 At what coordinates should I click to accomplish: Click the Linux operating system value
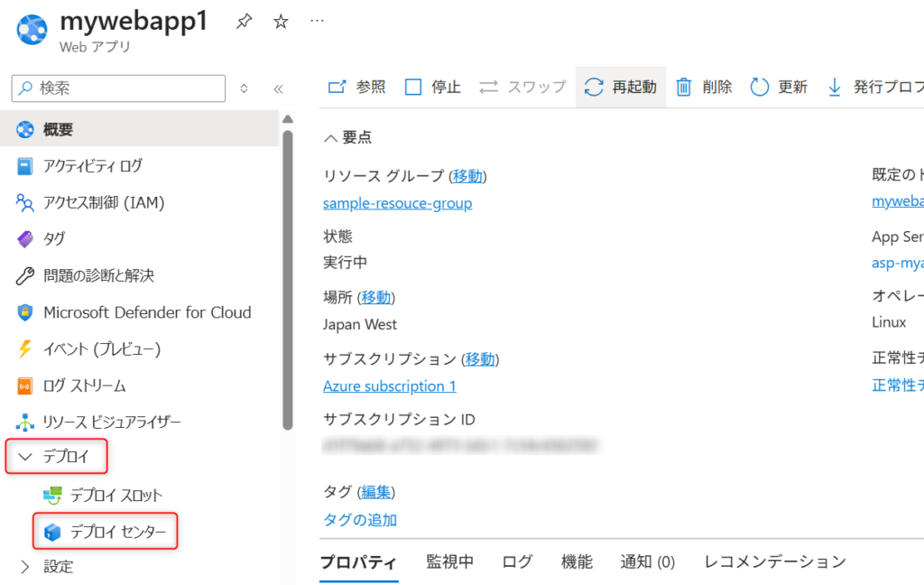pos(889,322)
